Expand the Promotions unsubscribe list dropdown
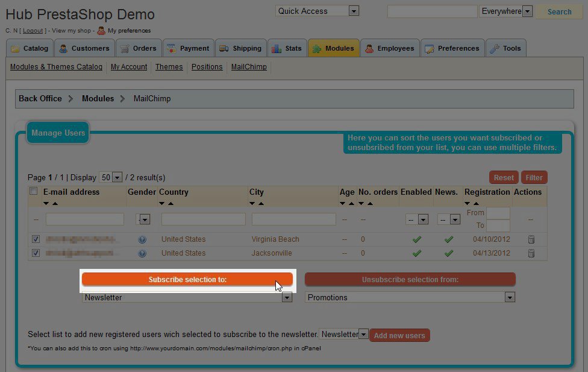 click(510, 297)
